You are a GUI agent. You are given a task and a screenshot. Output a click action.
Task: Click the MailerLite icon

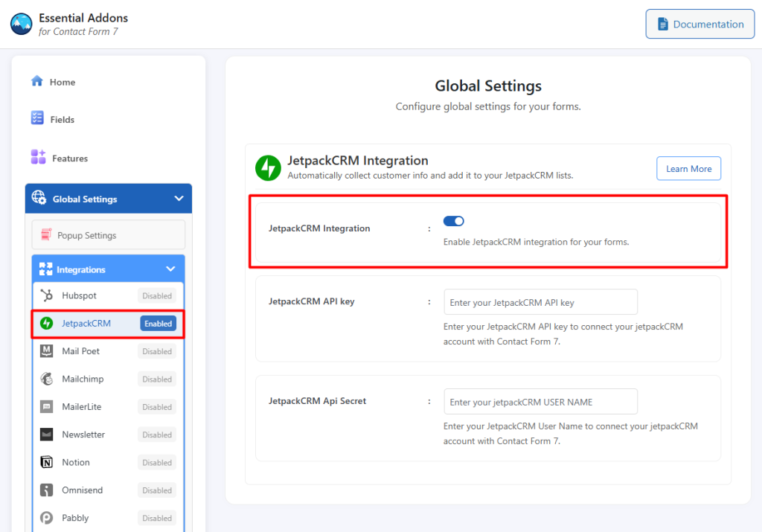click(47, 407)
